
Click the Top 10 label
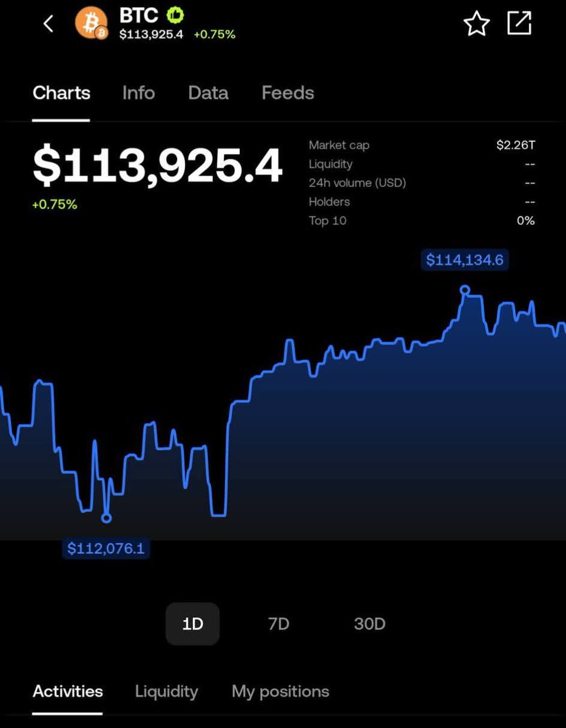[328, 220]
